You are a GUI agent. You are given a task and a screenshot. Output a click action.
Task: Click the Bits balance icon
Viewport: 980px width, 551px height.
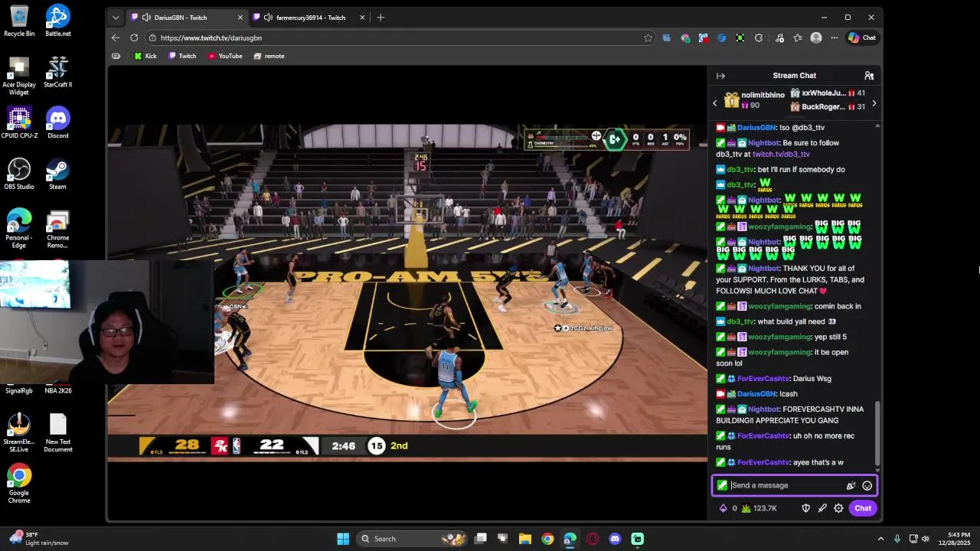(x=723, y=508)
